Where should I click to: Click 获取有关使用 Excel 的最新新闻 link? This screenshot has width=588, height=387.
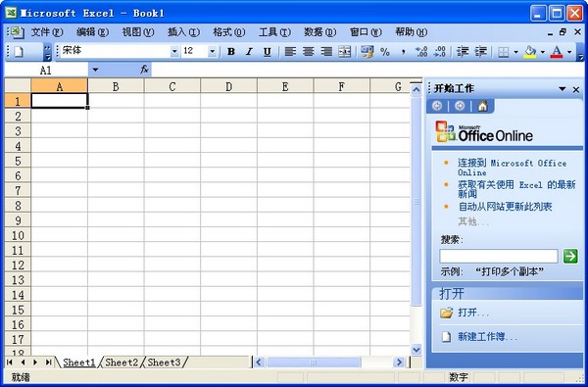click(516, 189)
